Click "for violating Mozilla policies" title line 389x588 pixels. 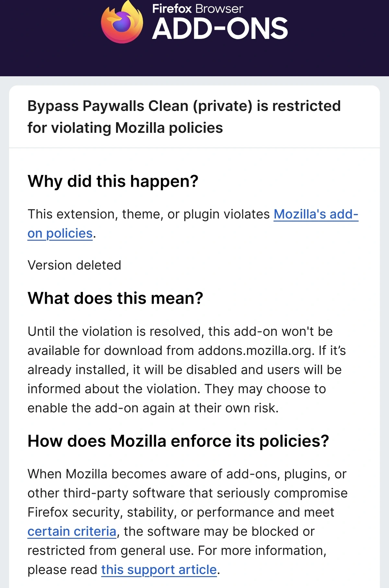point(125,128)
